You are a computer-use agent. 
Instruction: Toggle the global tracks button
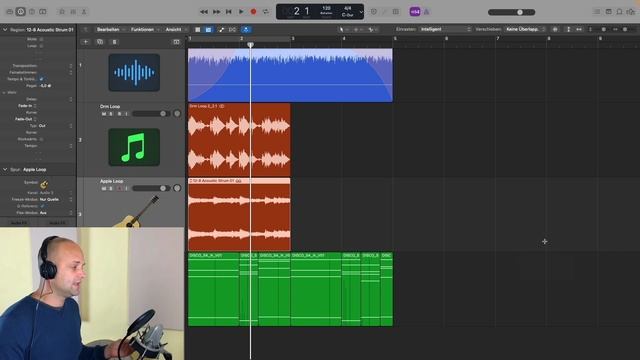tap(176, 42)
